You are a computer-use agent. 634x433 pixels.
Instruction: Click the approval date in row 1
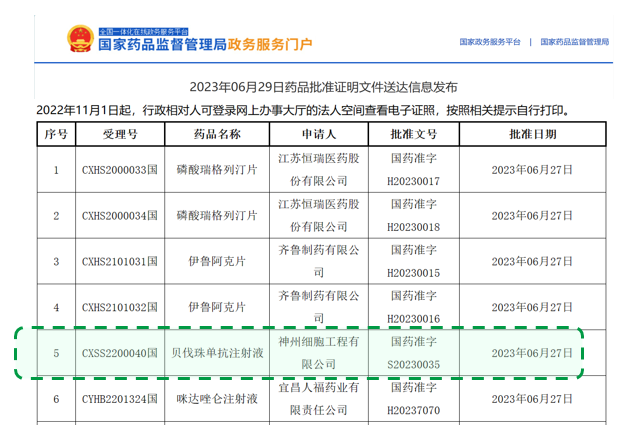[532, 170]
